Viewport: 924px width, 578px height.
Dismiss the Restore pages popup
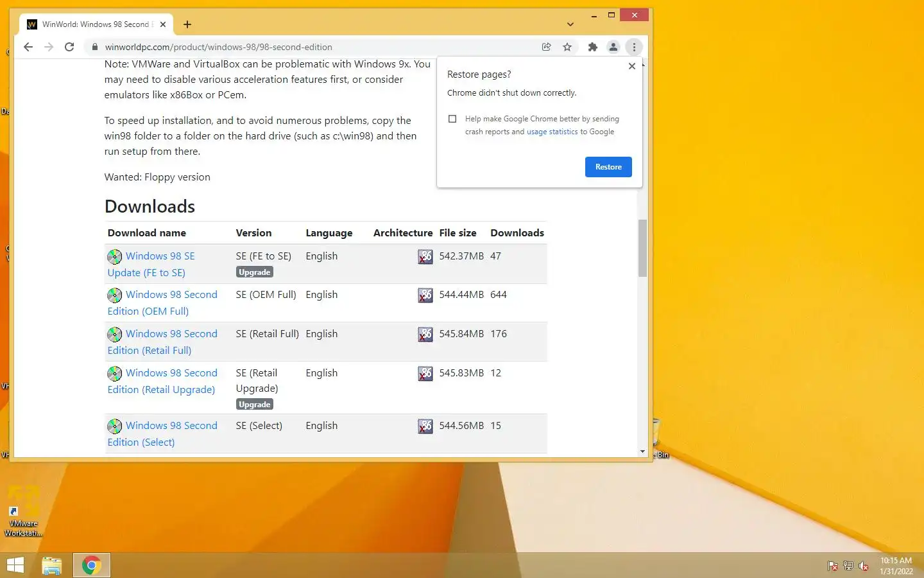632,66
